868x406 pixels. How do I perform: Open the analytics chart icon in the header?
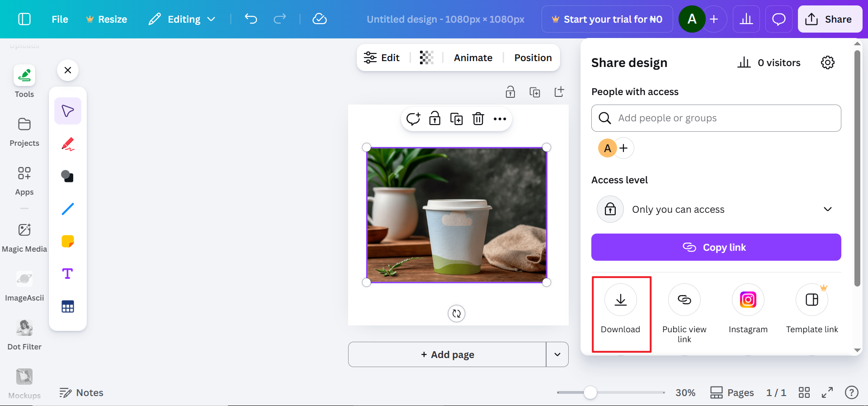[x=746, y=19]
